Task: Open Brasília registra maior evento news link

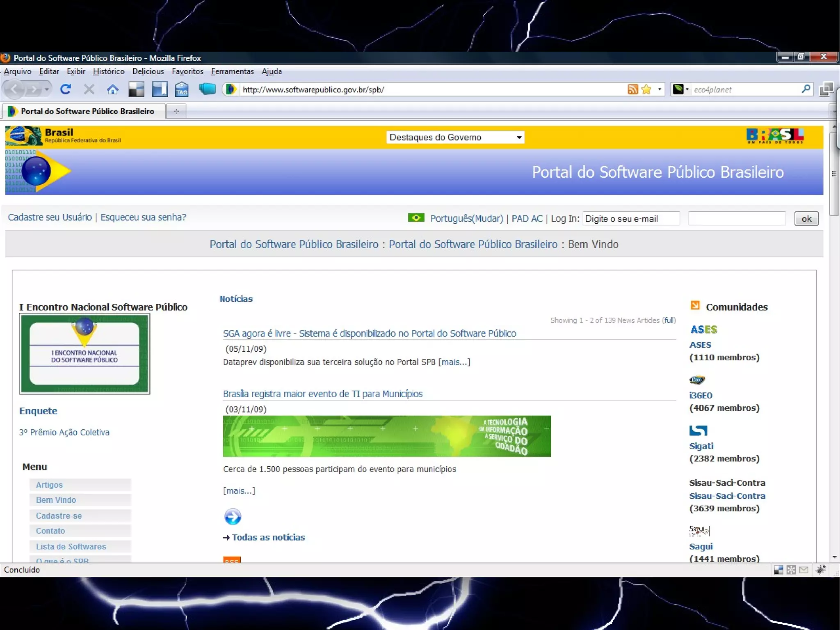Action: (323, 394)
